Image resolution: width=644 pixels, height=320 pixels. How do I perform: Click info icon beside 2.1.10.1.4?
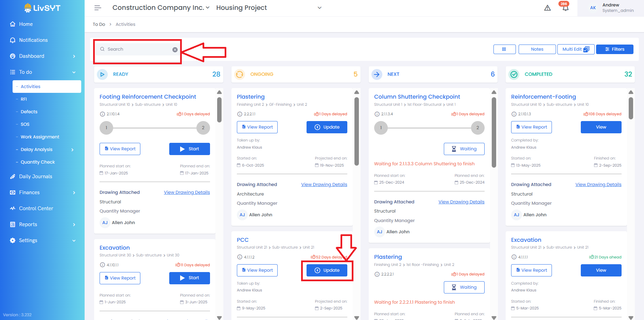102,114
